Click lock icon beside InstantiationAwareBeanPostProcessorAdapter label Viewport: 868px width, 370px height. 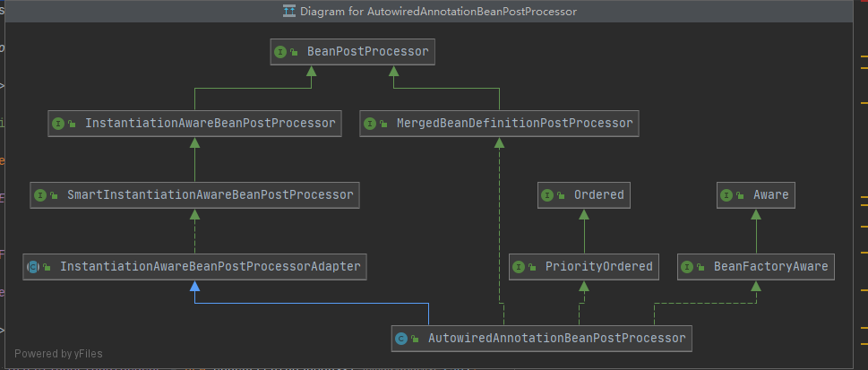[47, 268]
